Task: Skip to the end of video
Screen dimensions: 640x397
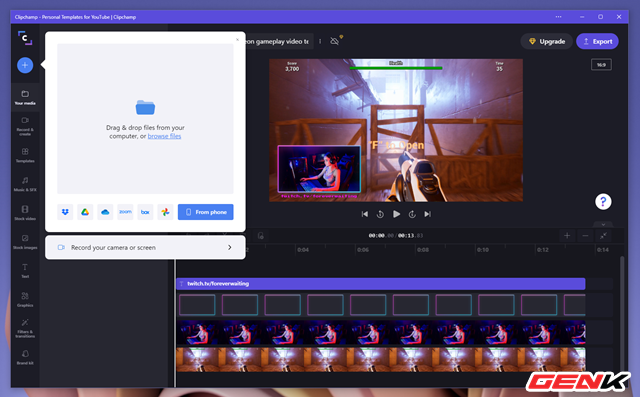Action: 427,214
